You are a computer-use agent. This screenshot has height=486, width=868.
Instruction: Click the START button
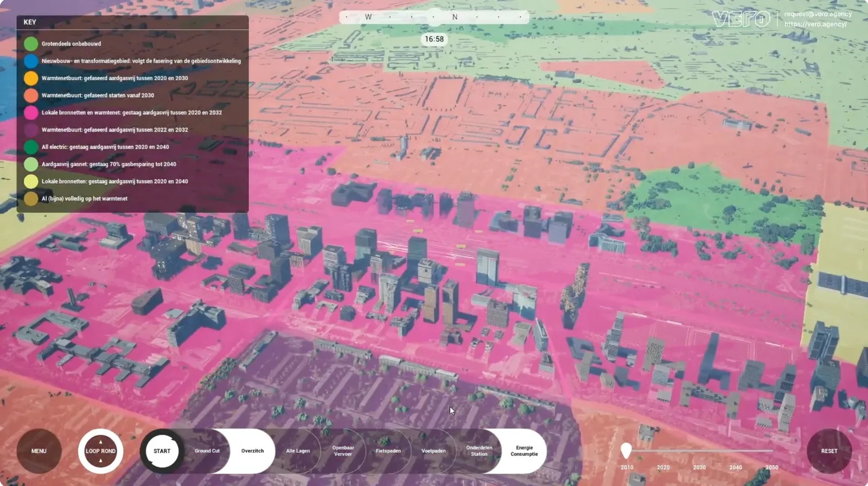pos(162,451)
